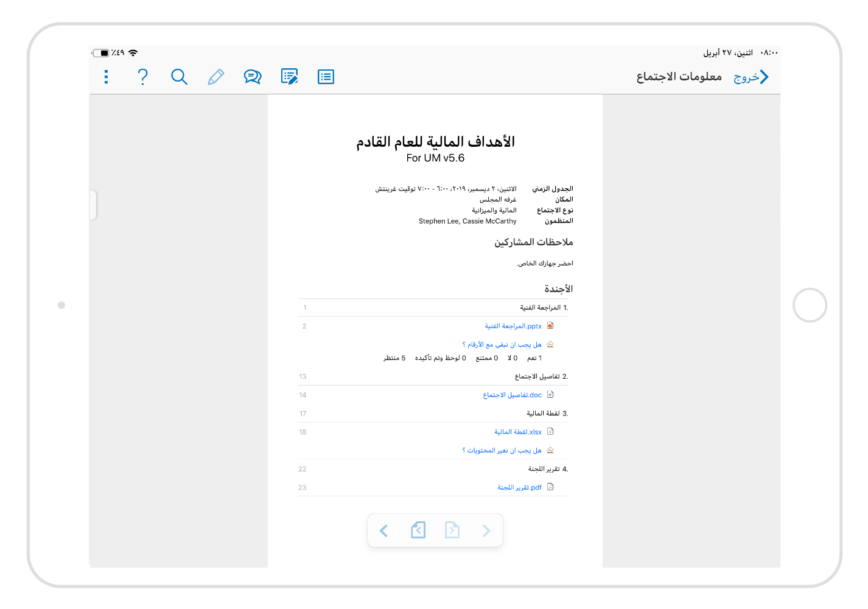Open the pptx attachment icon beside المراجعة الفنية
This screenshot has width=868, height=609.
click(550, 325)
